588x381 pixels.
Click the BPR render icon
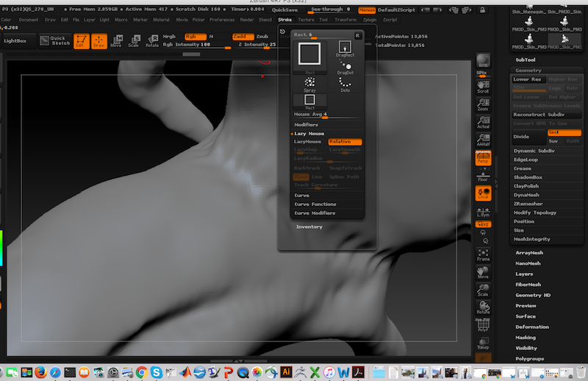pos(483,60)
